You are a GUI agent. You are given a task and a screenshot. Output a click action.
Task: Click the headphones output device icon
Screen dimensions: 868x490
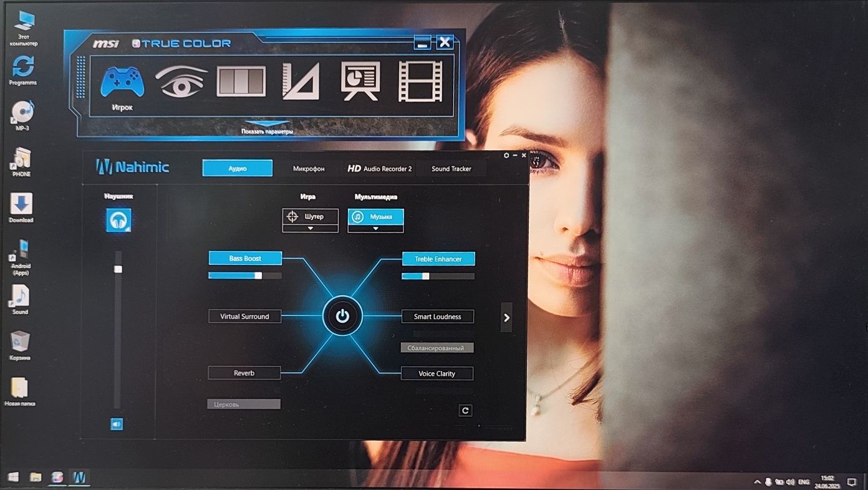click(x=118, y=220)
